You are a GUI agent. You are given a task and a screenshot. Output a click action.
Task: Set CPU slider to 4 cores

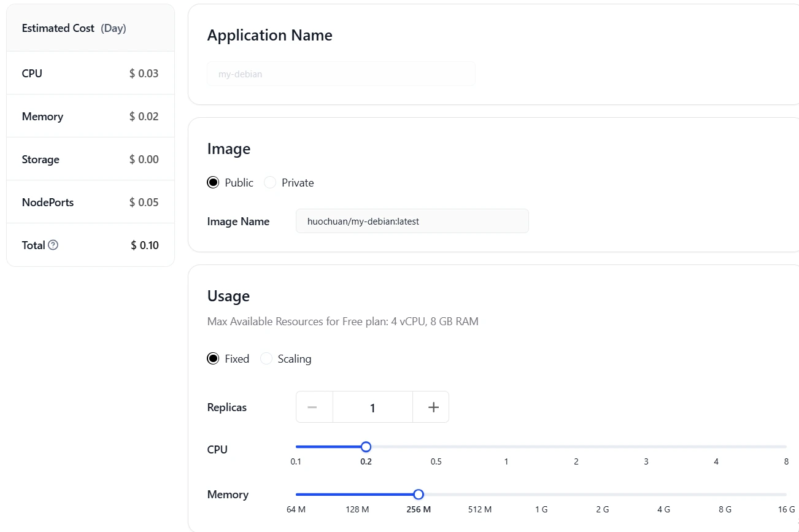[716, 447]
